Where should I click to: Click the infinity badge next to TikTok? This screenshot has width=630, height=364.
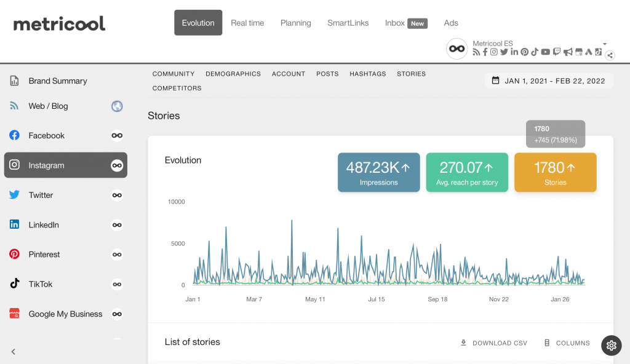[x=117, y=285]
